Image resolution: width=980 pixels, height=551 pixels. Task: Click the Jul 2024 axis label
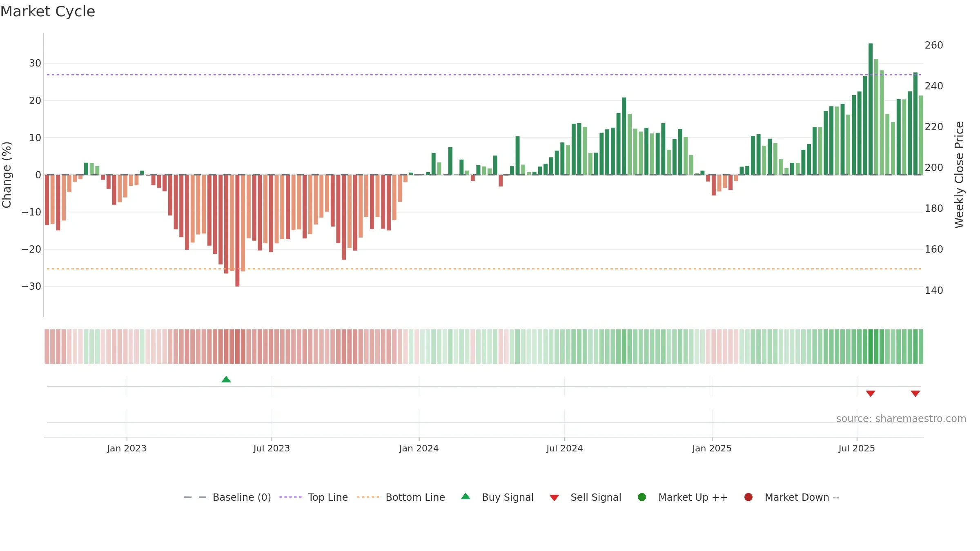565,448
